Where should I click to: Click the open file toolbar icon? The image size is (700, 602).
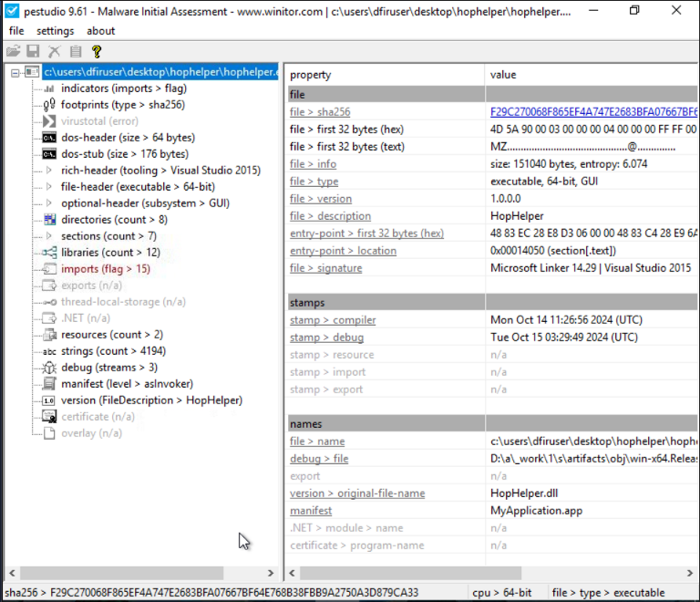point(13,51)
